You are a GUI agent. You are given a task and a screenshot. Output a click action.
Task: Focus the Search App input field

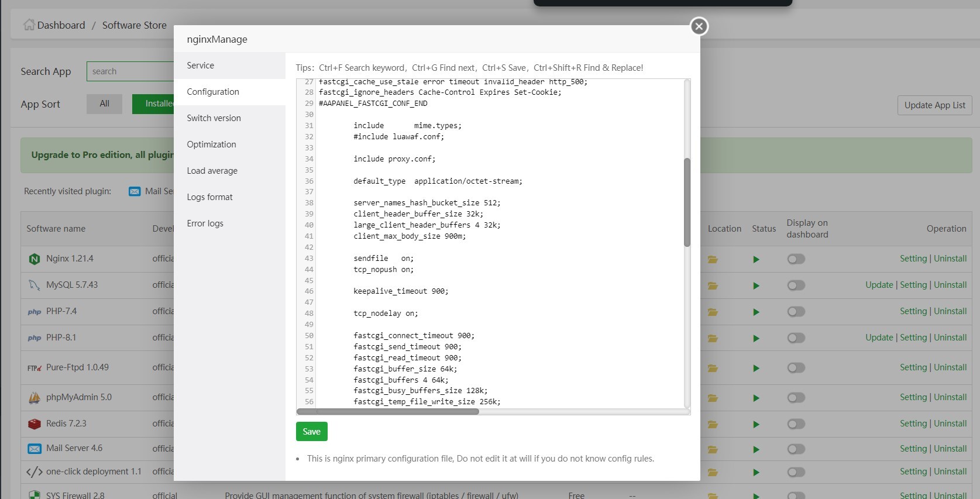130,71
